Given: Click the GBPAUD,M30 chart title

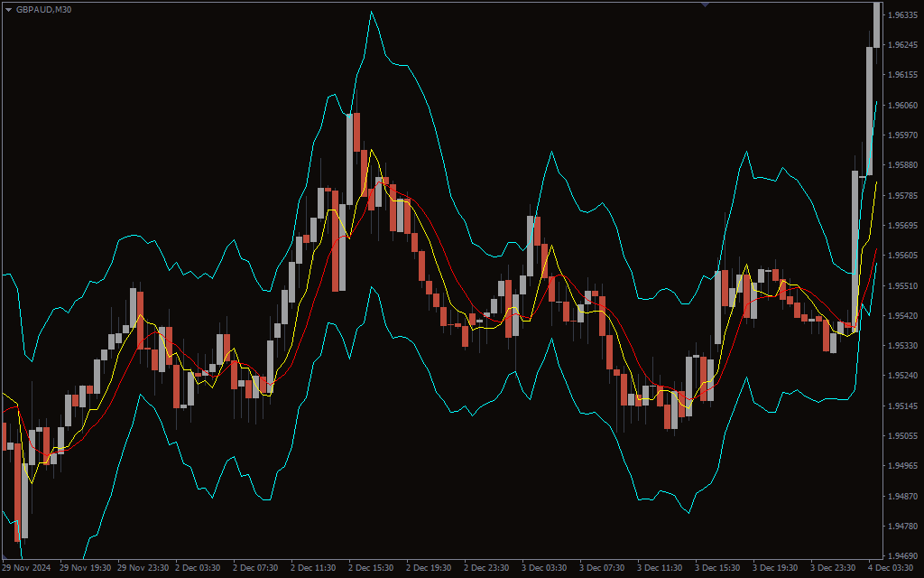Looking at the screenshot, I should pos(45,9).
